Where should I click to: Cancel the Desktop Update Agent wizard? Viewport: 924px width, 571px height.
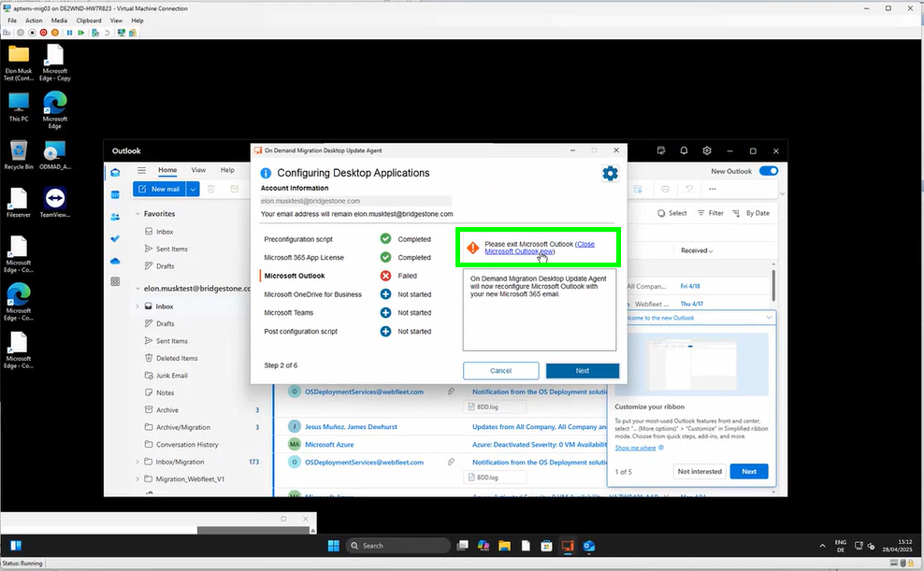tap(501, 371)
